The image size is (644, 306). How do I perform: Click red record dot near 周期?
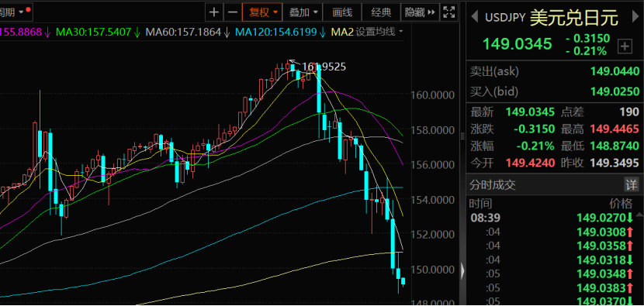point(28,9)
